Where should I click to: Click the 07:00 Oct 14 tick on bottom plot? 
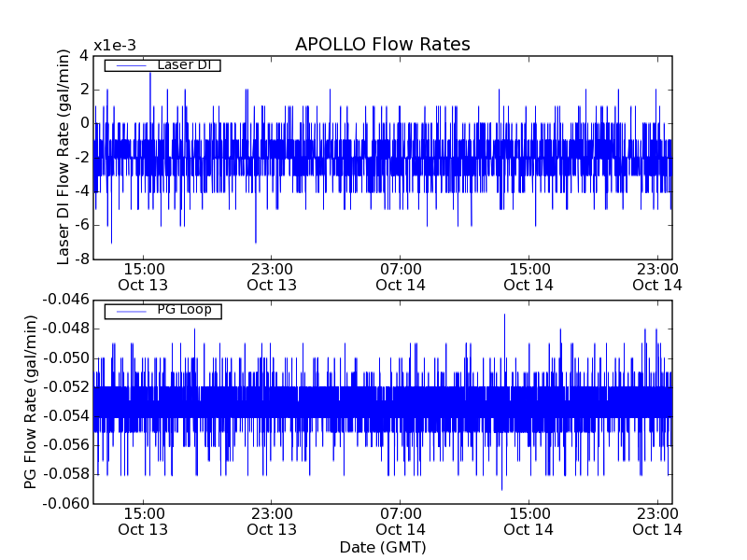(x=400, y=521)
